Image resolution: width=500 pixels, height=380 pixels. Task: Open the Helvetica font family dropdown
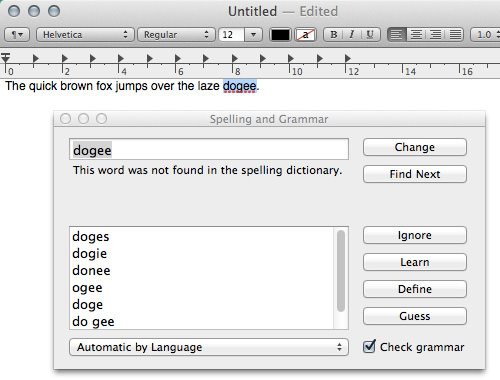(85, 35)
